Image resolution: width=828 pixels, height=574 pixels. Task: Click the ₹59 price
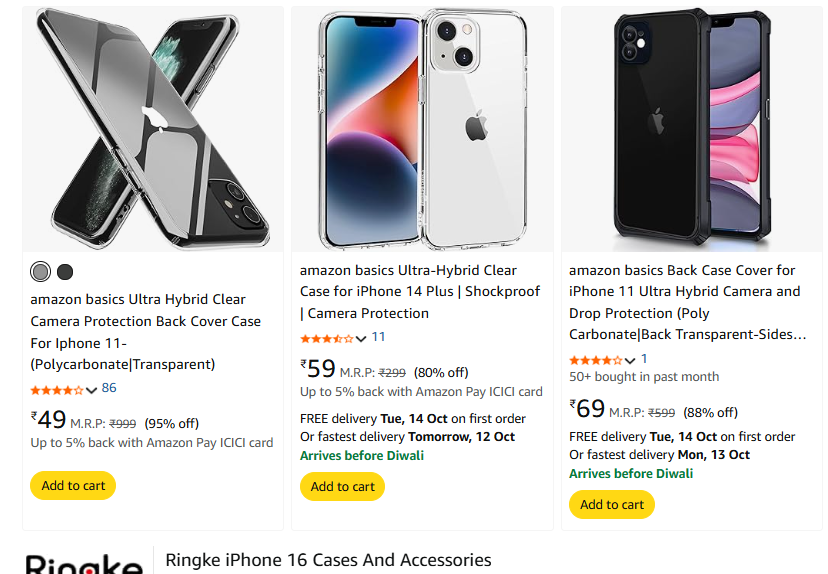tap(318, 369)
